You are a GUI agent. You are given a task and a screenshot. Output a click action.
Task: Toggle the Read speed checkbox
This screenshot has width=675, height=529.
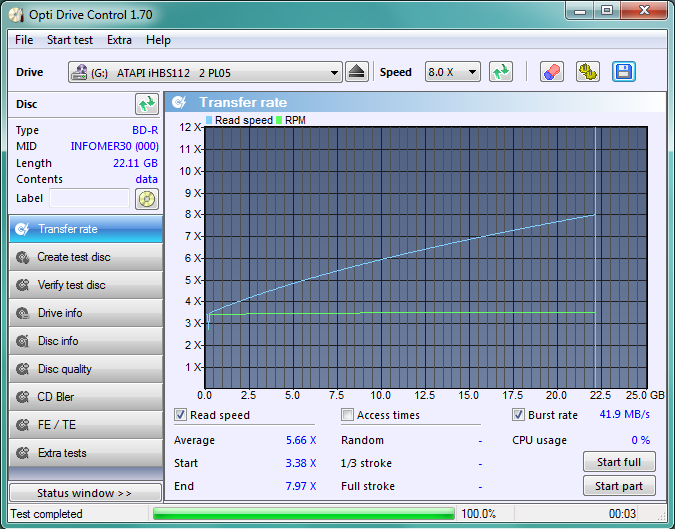180,415
